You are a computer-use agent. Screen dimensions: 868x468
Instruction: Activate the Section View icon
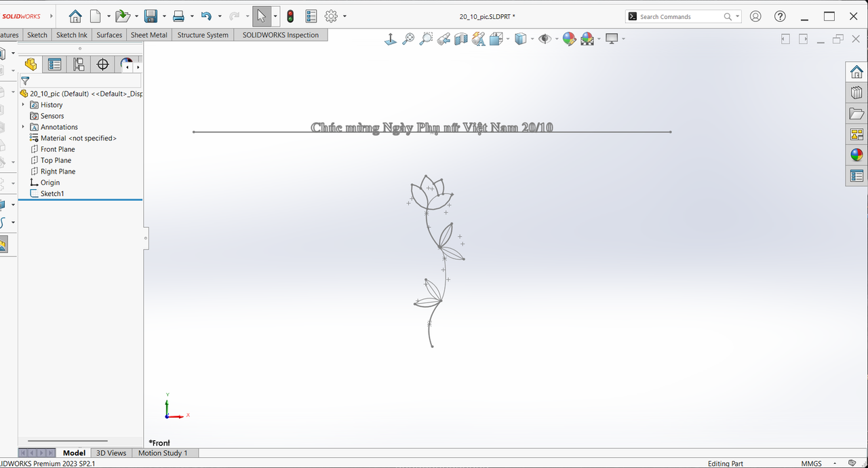(461, 39)
